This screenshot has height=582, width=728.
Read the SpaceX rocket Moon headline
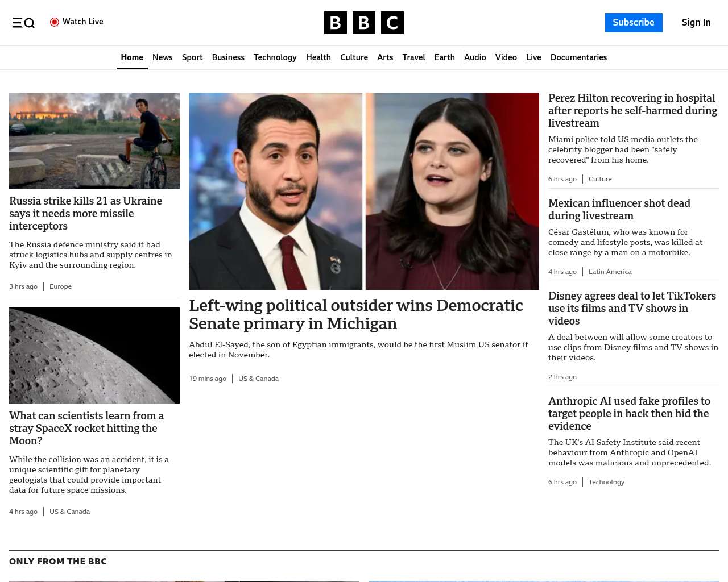point(86,429)
